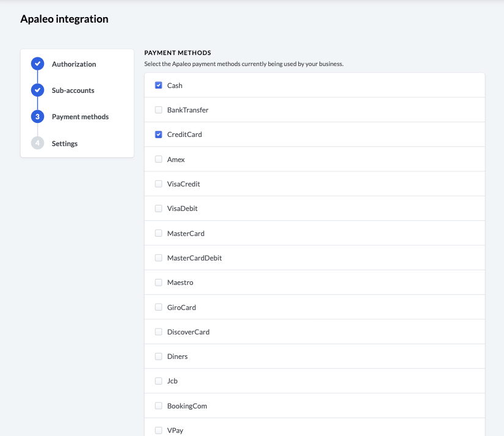
Task: Go to the Sub-accounts step
Action: [73, 91]
